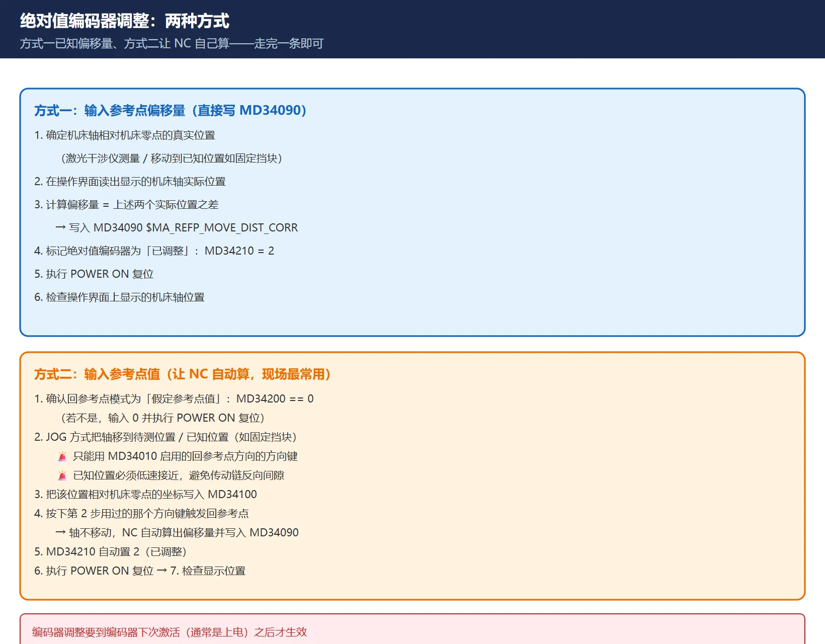Screen dimensions: 825x644
Task: Click the heading 方式一：输入参考点偏移量
Action: click(x=171, y=110)
